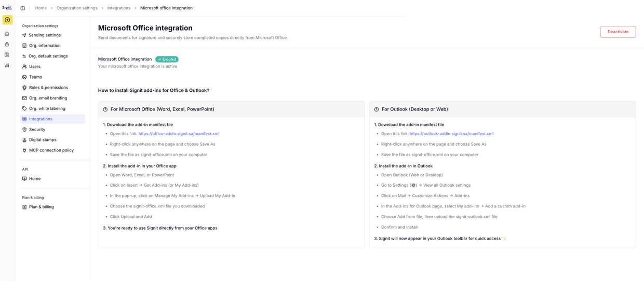Screen dimensions: 644x281
Task: Click 'Open Word, Excel, or PowerPoint' step
Action: pos(142,175)
